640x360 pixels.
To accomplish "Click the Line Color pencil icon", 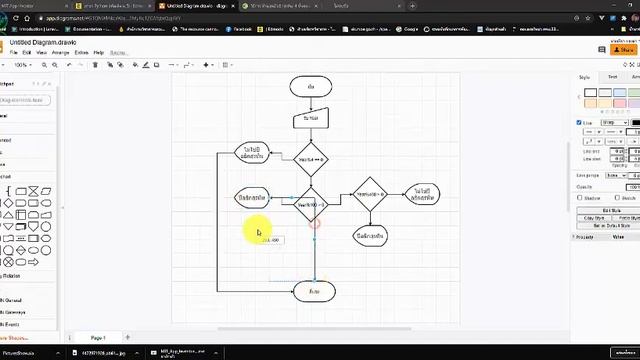I will pyautogui.click(x=146, y=65).
